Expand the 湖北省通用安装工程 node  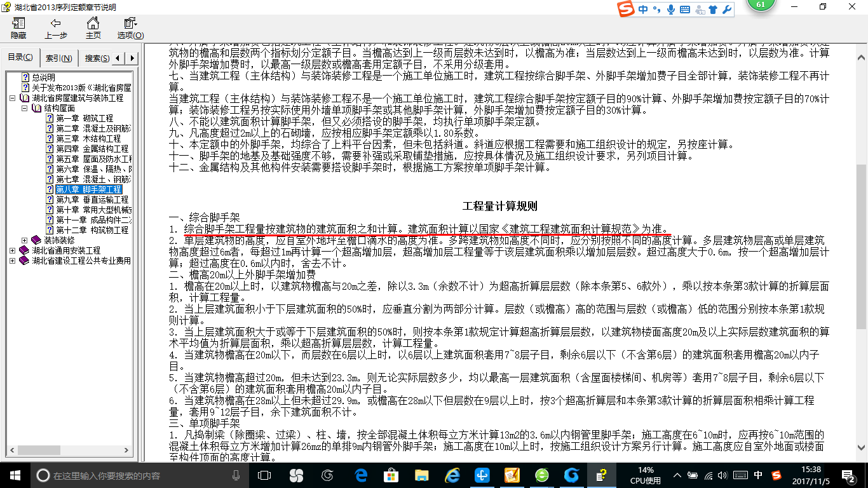tap(13, 250)
